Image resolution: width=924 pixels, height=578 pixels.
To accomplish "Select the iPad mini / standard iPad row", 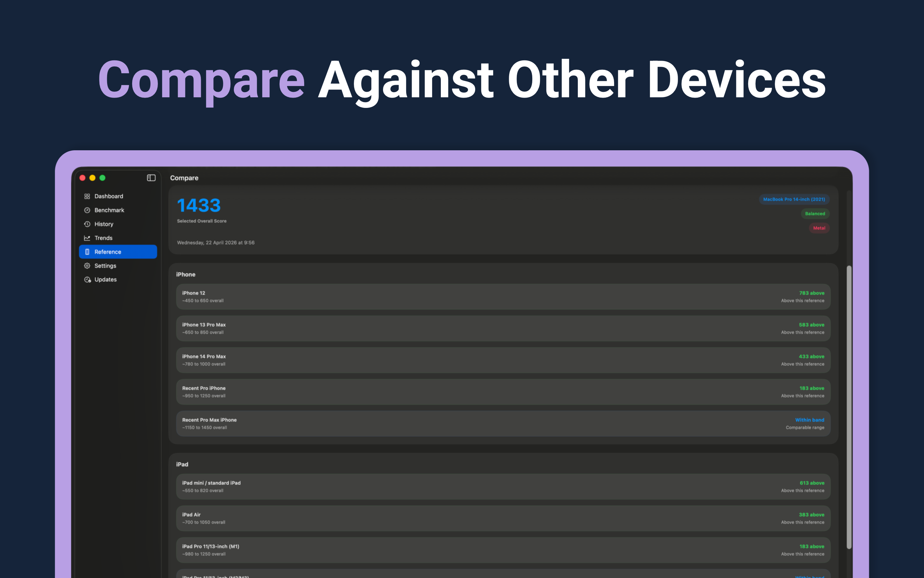I will (503, 486).
